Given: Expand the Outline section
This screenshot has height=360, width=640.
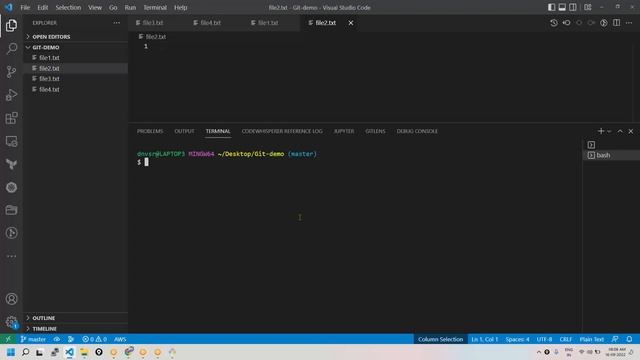Looking at the screenshot, I should point(76,318).
